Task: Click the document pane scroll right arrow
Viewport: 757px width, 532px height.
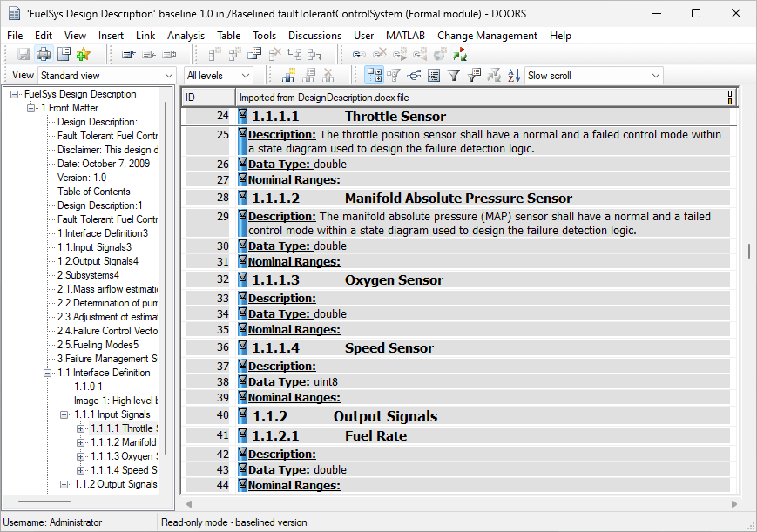Action: (x=734, y=504)
